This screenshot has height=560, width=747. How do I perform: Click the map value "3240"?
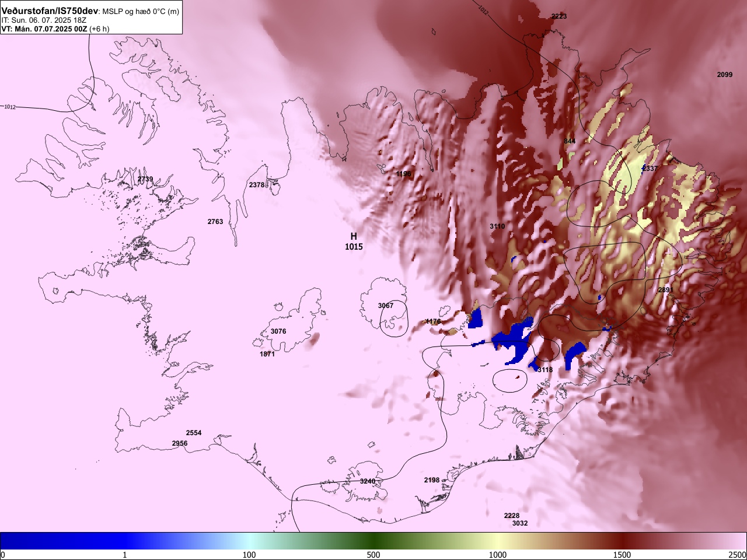click(368, 481)
